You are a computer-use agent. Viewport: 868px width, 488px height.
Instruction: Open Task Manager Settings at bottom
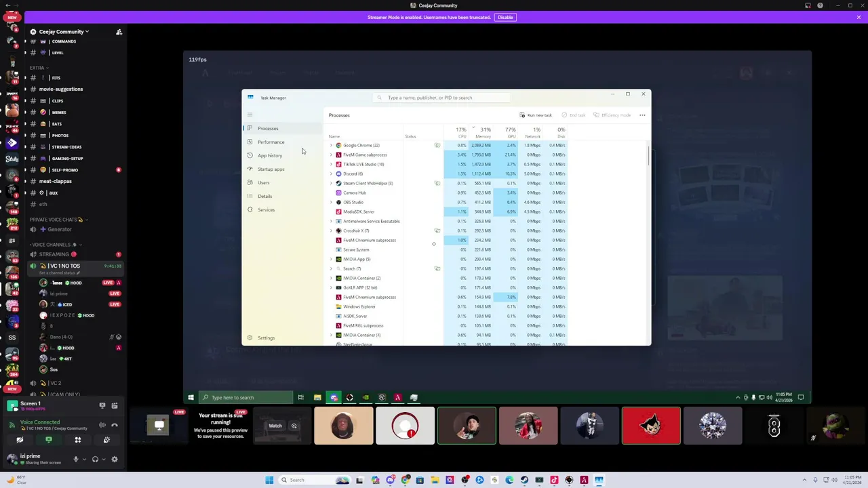pos(281,338)
